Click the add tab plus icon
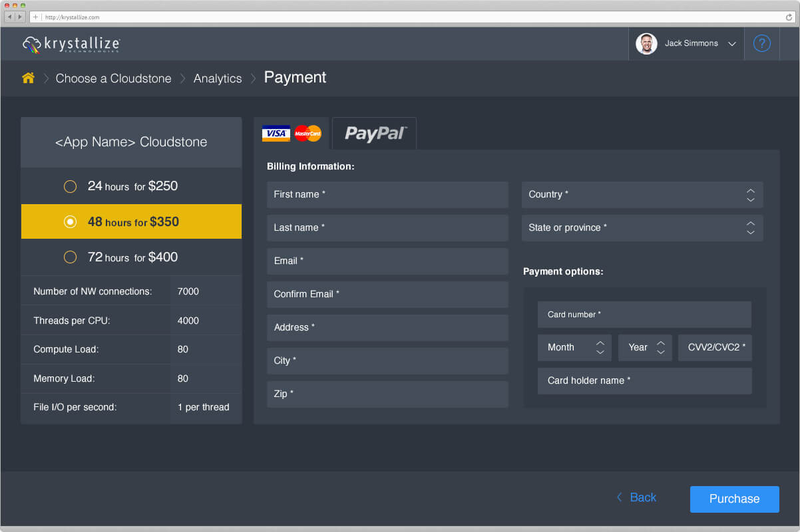The height and width of the screenshot is (532, 800). pos(35,17)
